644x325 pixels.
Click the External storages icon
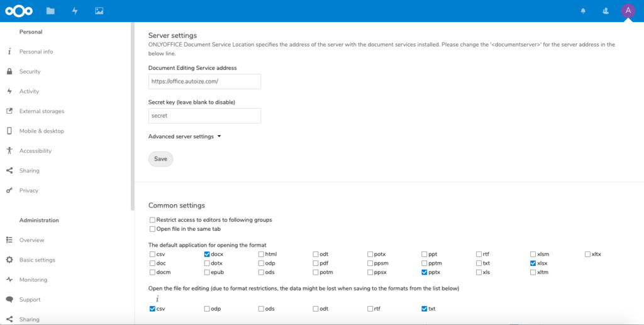[9, 111]
